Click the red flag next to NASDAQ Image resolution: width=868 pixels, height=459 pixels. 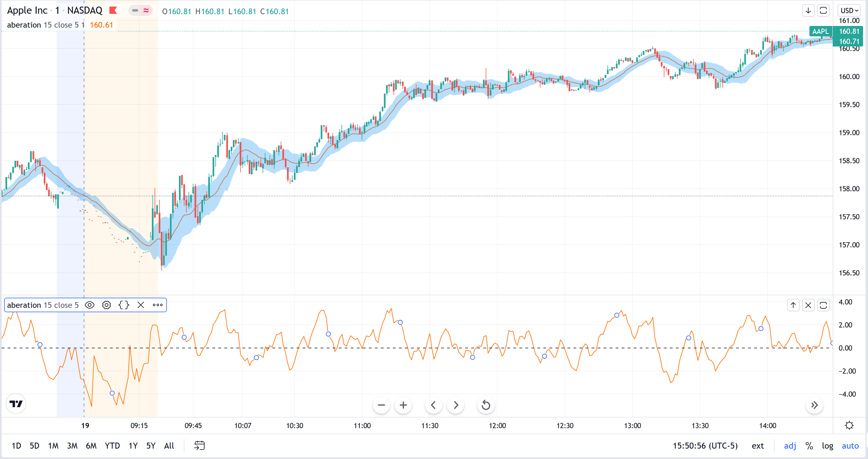[113, 10]
